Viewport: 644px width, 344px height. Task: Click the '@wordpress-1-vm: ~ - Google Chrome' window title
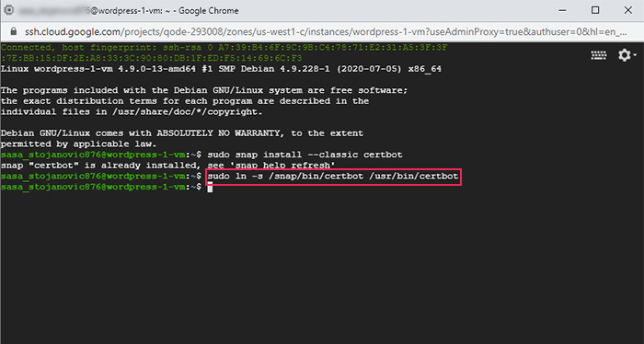pos(165,11)
